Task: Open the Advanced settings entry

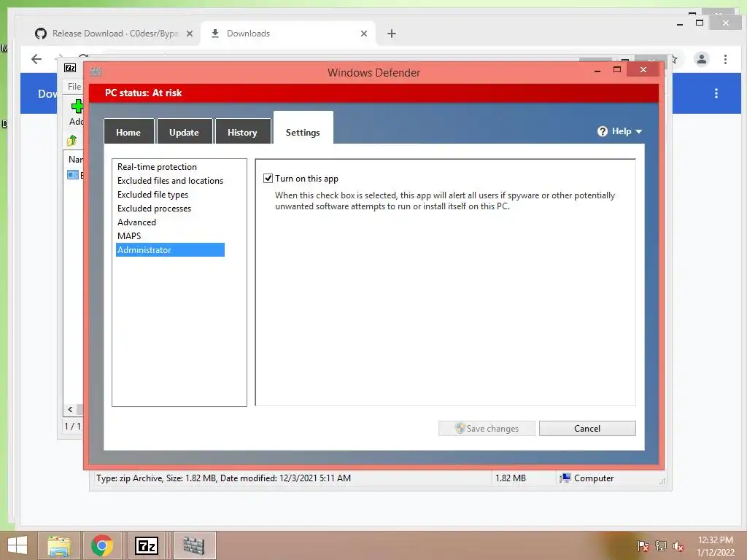Action: (x=136, y=222)
